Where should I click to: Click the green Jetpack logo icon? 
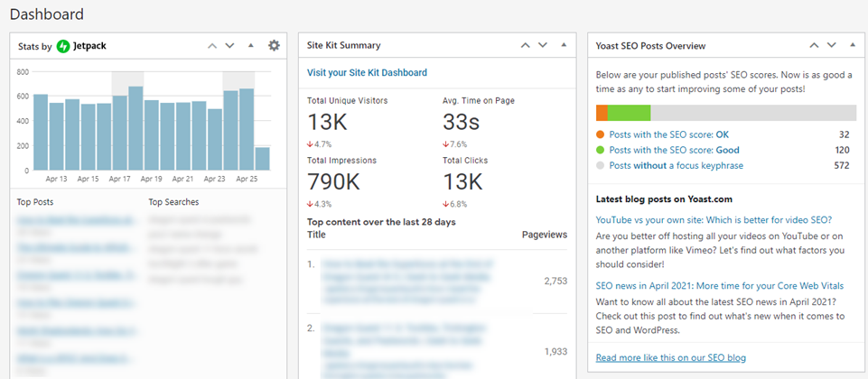click(63, 46)
